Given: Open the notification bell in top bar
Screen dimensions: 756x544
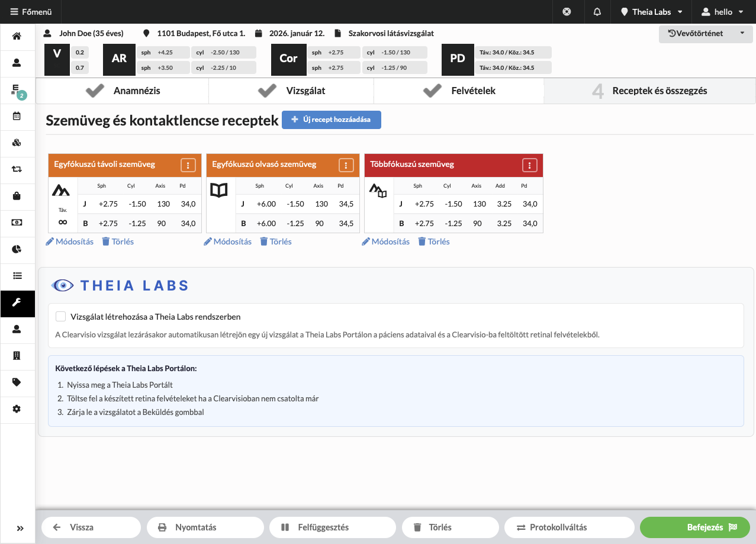Looking at the screenshot, I should point(597,11).
